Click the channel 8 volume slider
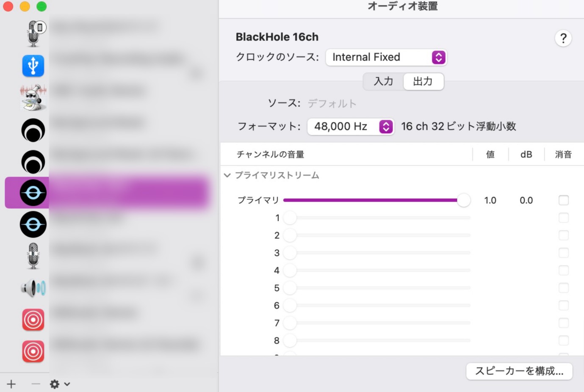 (377, 340)
